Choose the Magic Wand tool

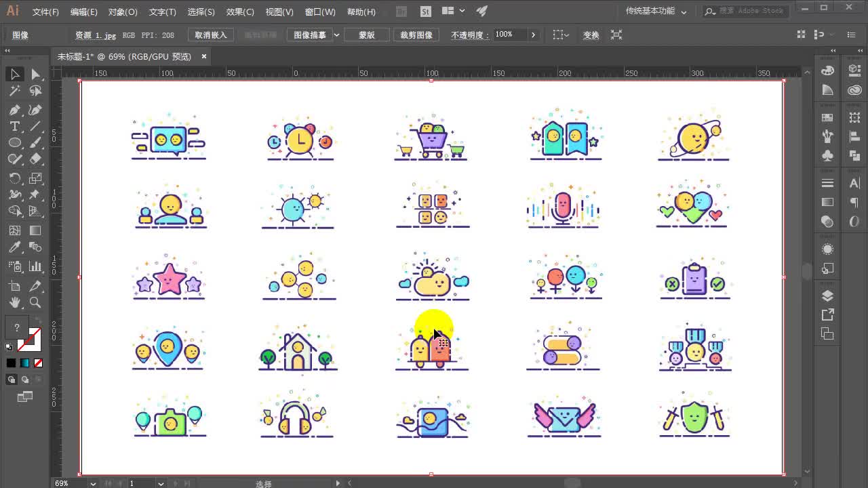(15, 91)
